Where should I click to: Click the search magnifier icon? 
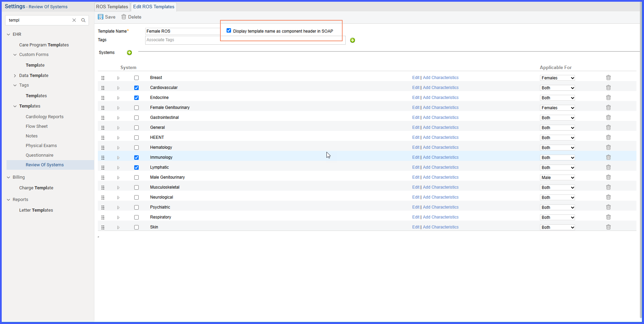83,20
